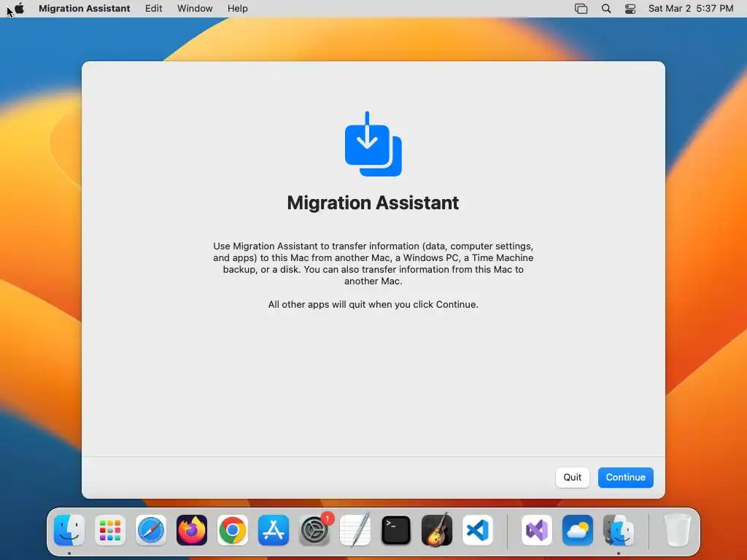Viewport: 747px width, 560px height.
Task: Open Visual Studio Code from the Dock
Action: [x=478, y=530]
